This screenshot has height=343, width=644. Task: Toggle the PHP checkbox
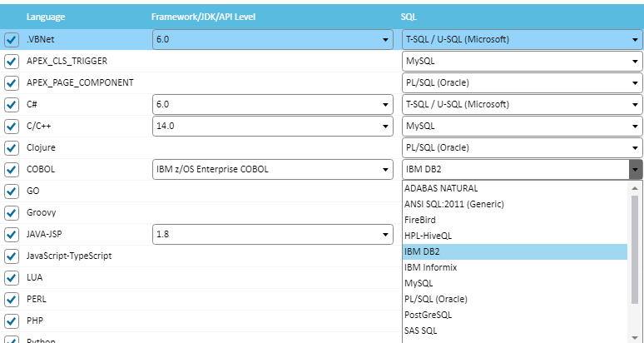point(11,321)
